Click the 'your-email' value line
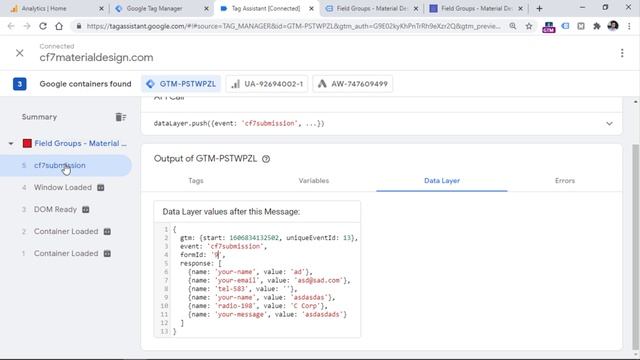 (269, 280)
